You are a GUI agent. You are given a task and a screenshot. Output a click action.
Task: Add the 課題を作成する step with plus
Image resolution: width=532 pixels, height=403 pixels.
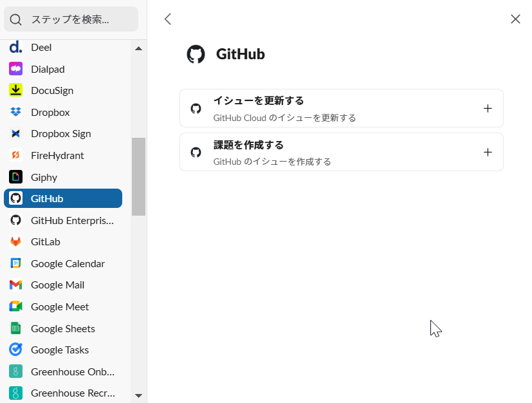tap(488, 152)
